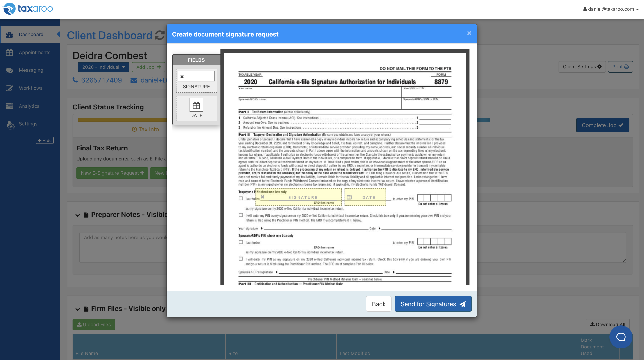Check taxpayer 'I will enter my PIN' box
Screen dimensions: 644x360
point(241,215)
